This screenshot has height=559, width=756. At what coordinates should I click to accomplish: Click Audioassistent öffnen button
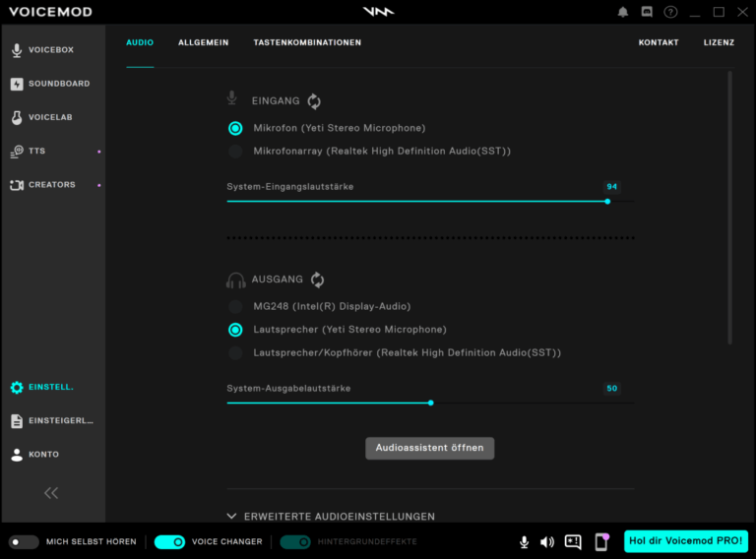[x=429, y=448]
